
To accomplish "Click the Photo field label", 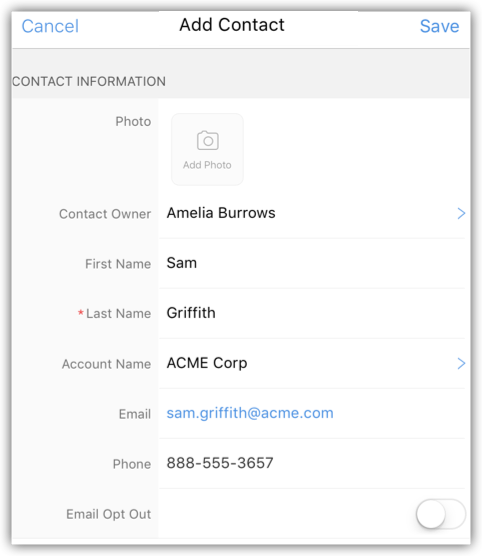I will [x=133, y=122].
